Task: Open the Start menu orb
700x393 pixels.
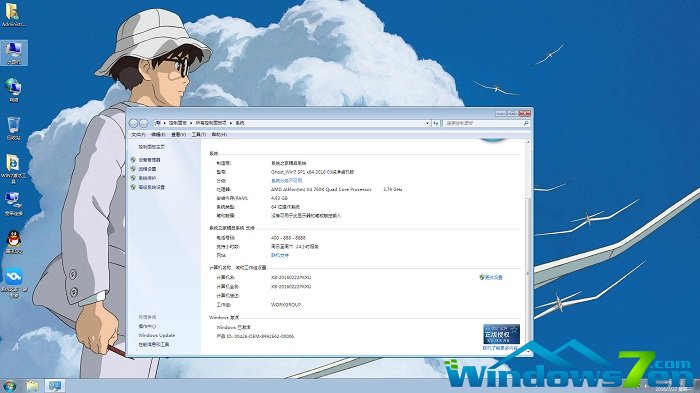Action: [x=9, y=386]
